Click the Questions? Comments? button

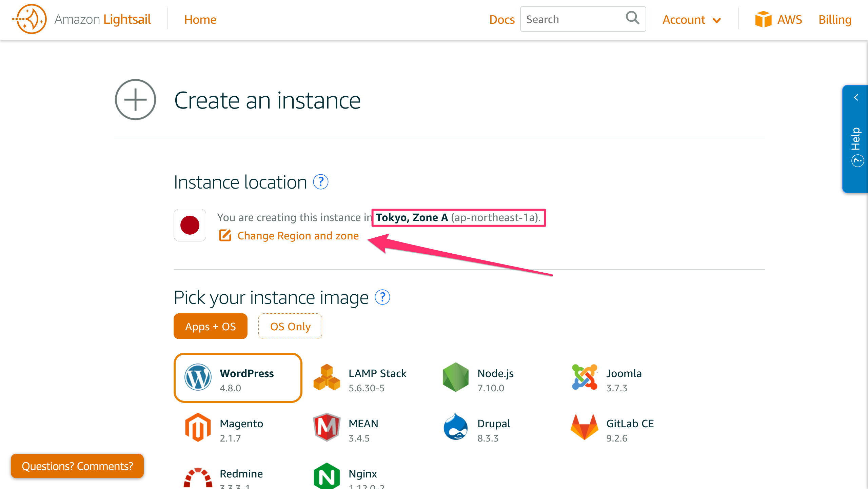pyautogui.click(x=77, y=466)
